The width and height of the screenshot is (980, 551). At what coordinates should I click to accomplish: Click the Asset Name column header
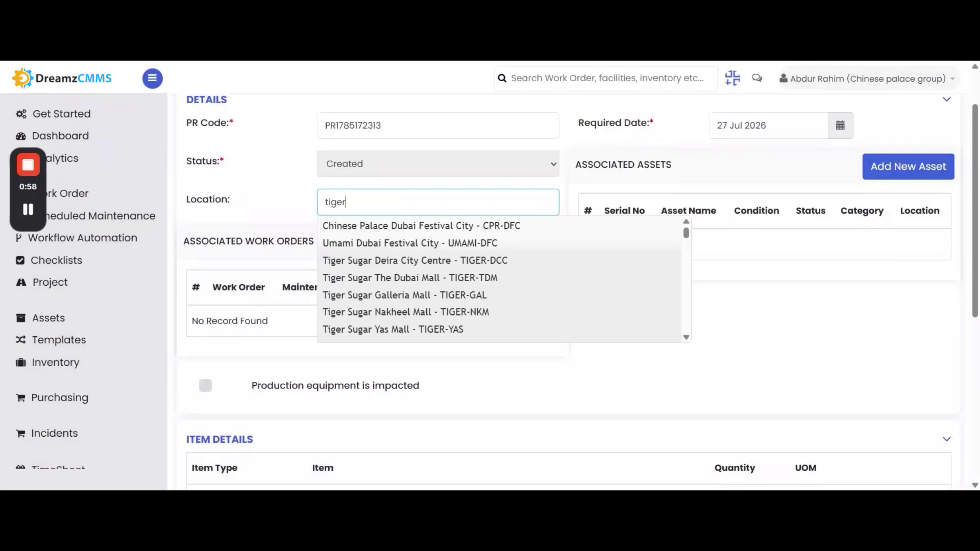pos(688,211)
